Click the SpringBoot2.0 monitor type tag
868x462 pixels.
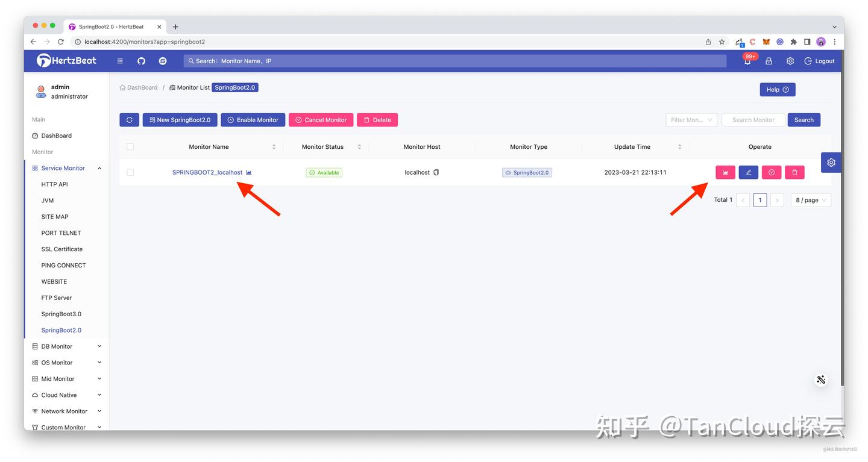527,172
